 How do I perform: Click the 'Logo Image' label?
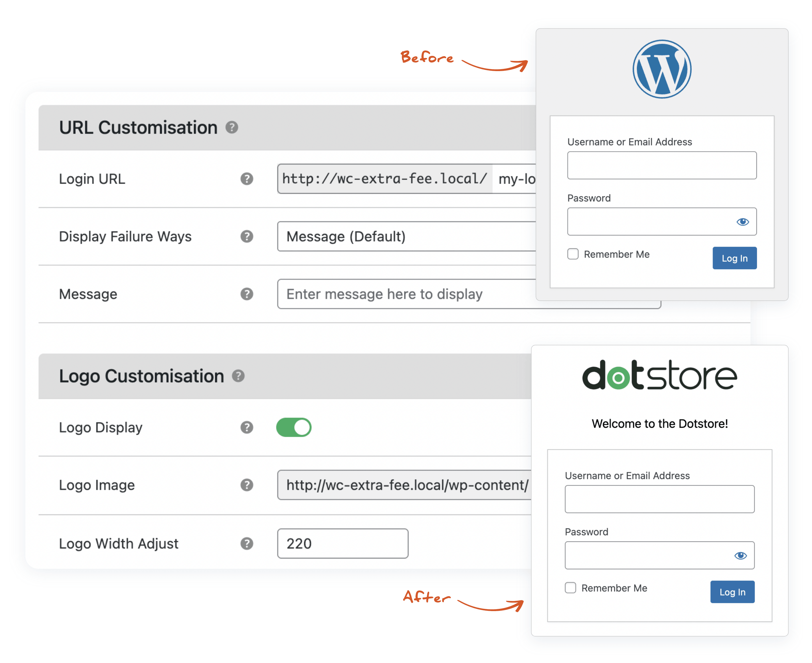(97, 485)
